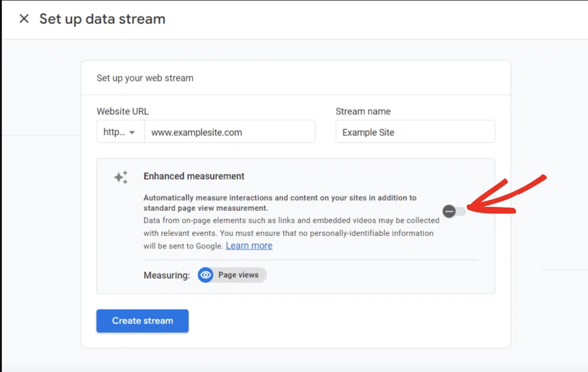Click into the Stream name field

415,132
